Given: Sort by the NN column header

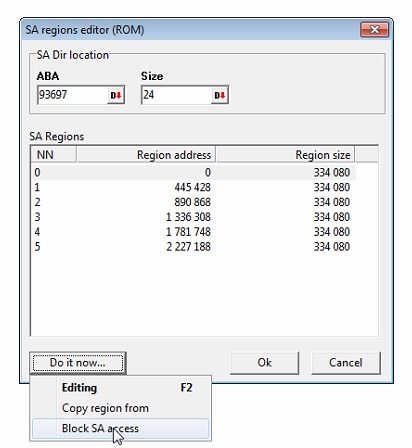Looking at the screenshot, I should [x=54, y=155].
